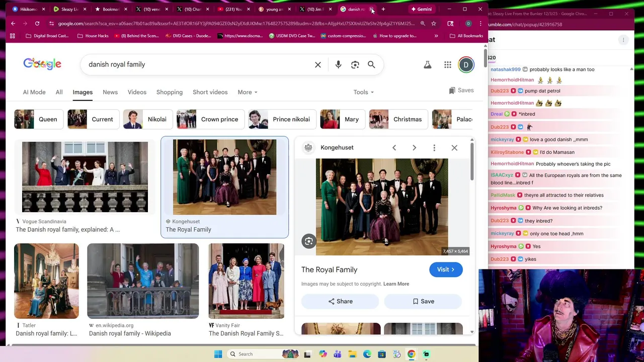
Task: Open the Google apps grid
Action: click(447, 64)
